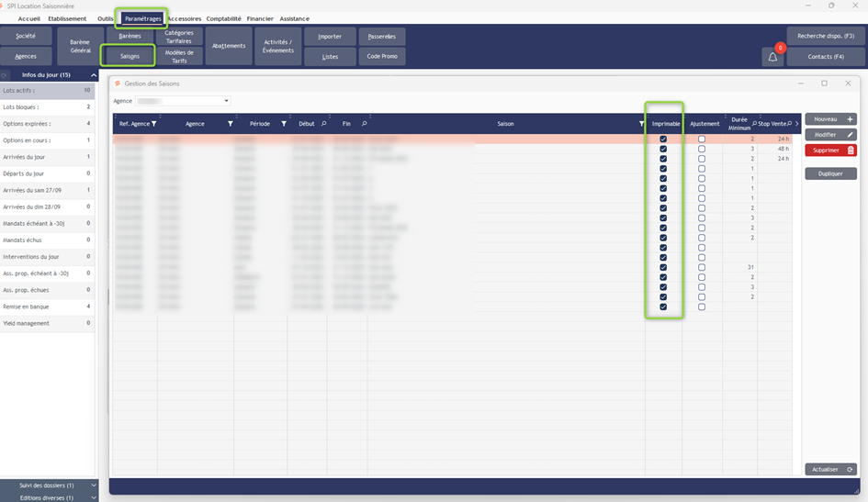Open the Agence dropdown list

(226, 101)
